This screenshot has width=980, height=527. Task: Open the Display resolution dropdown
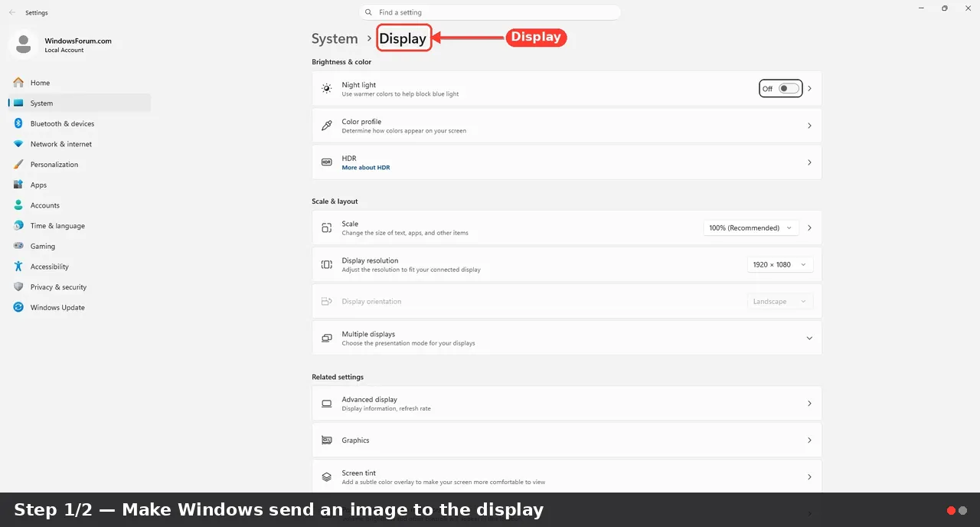780,264
